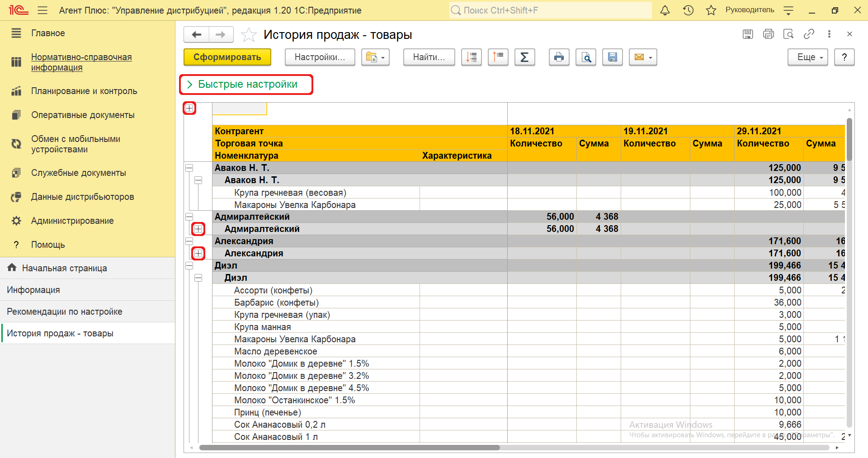
Task: Open report variants dropdown button
Action: pos(375,57)
